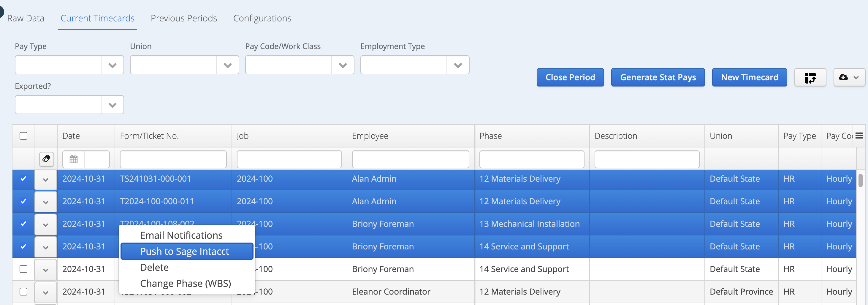This screenshot has width=868, height=305.
Task: Expand row actions for TS241031-000-001
Action: [x=45, y=179]
